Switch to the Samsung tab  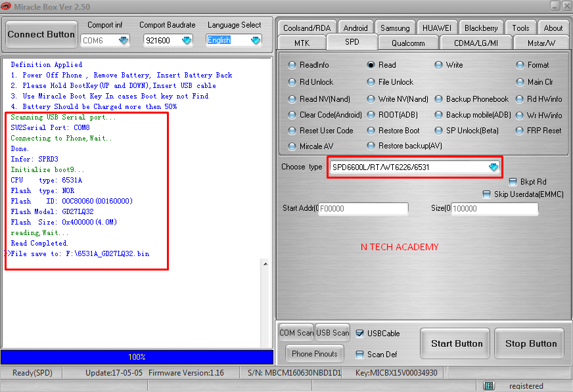pos(395,28)
